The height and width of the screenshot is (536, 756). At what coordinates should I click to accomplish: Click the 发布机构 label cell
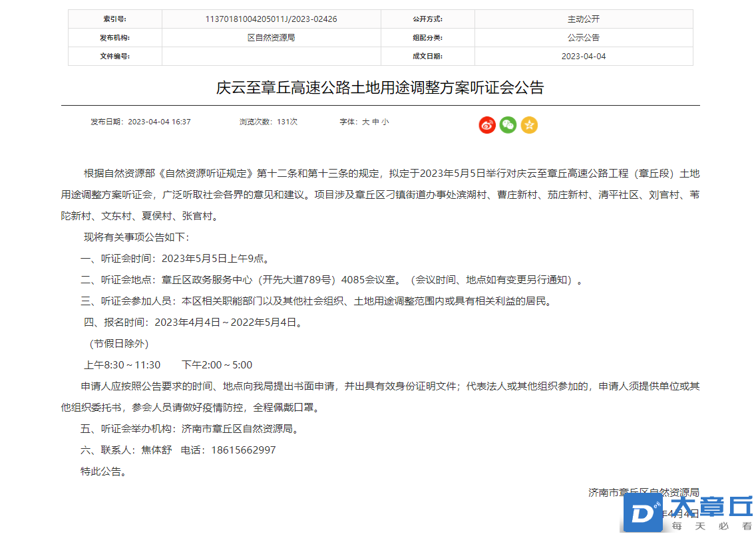tap(115, 37)
